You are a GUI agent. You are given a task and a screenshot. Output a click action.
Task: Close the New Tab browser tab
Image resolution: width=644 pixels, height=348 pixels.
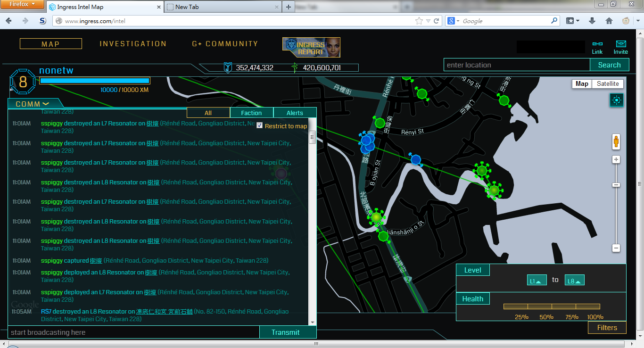[276, 7]
